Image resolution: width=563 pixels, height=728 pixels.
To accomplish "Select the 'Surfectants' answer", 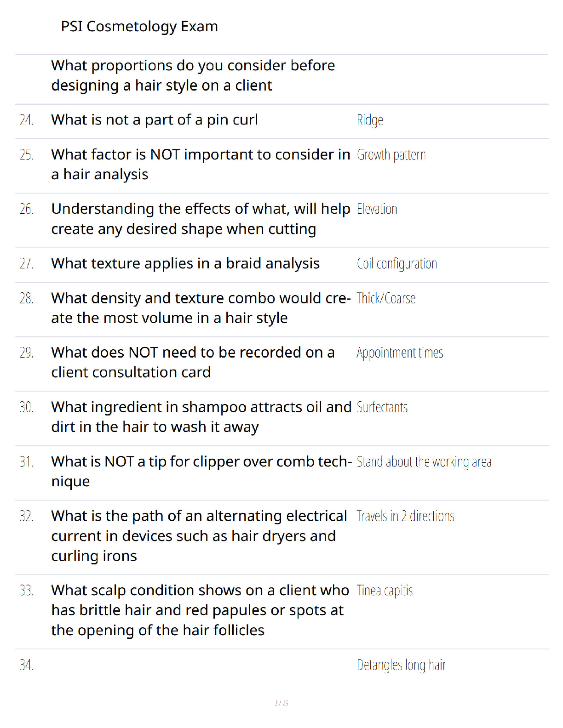I will tap(382, 407).
